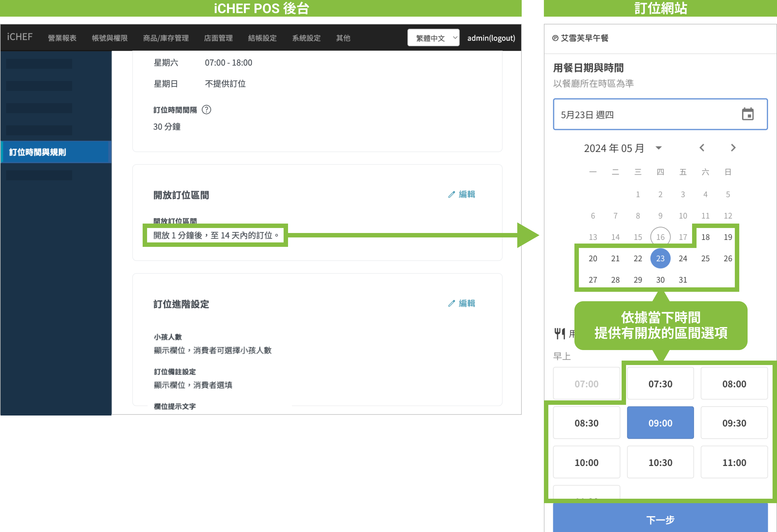The image size is (777, 532).
Task: Click help icon beside 訂位時間間隔
Action: click(206, 110)
